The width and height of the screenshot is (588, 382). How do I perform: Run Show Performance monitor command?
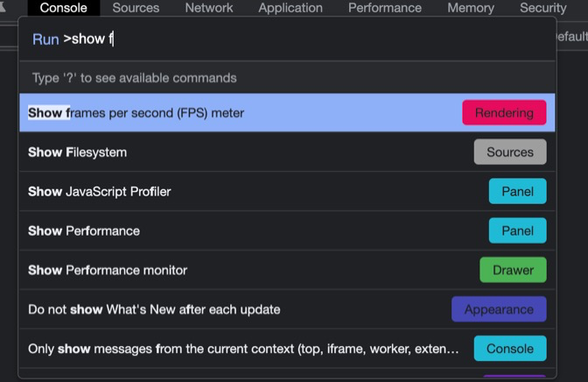coord(108,270)
